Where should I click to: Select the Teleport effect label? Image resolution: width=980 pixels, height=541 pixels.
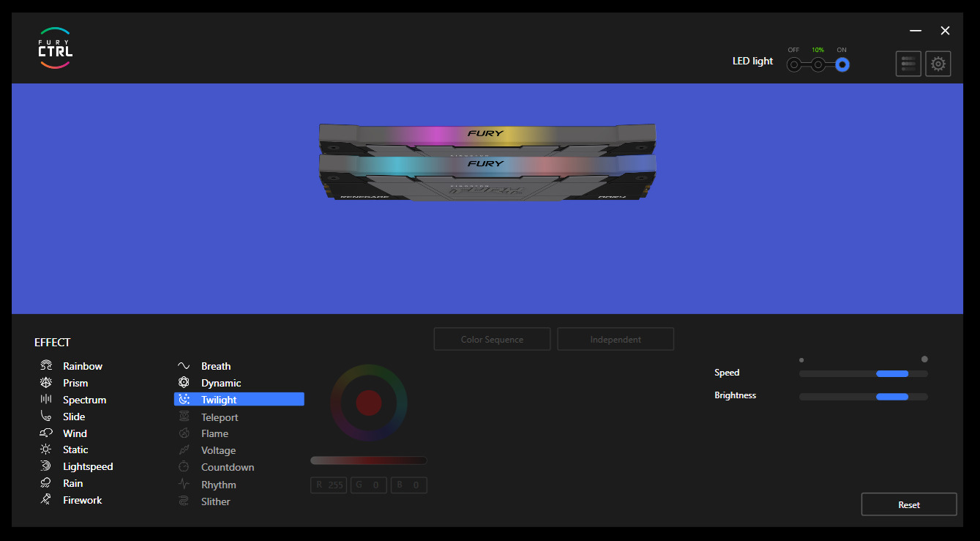tap(220, 417)
